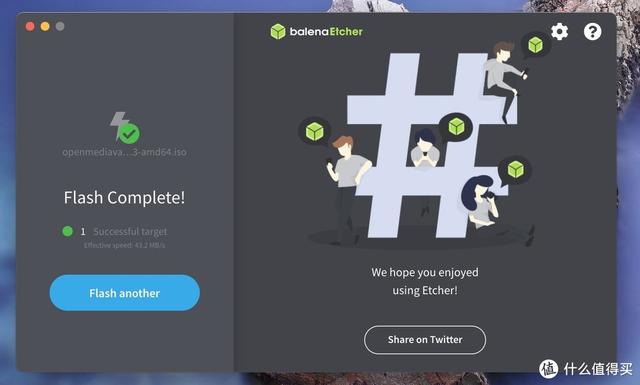Click the cube bubble inside the hashtag center

(x=456, y=127)
